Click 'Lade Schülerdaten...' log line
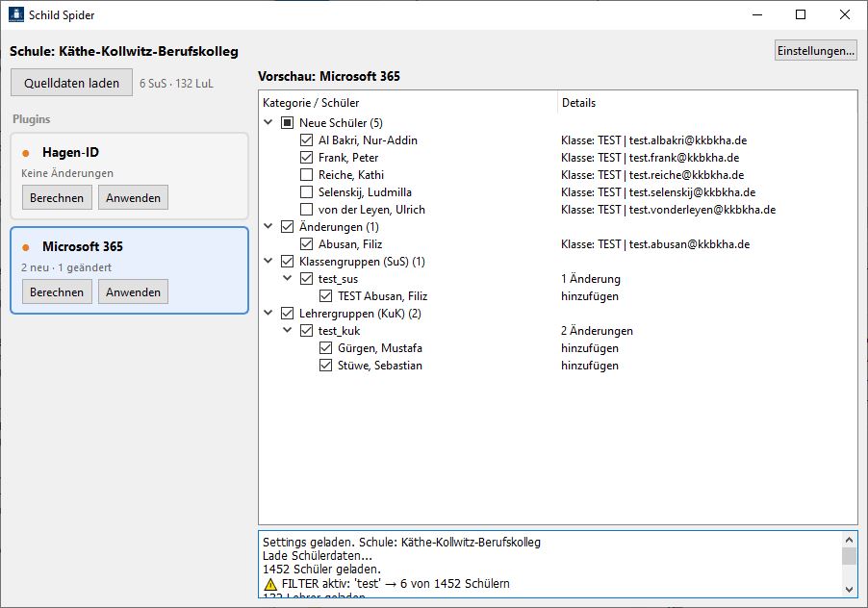The height and width of the screenshot is (608, 868). pyautogui.click(x=318, y=555)
